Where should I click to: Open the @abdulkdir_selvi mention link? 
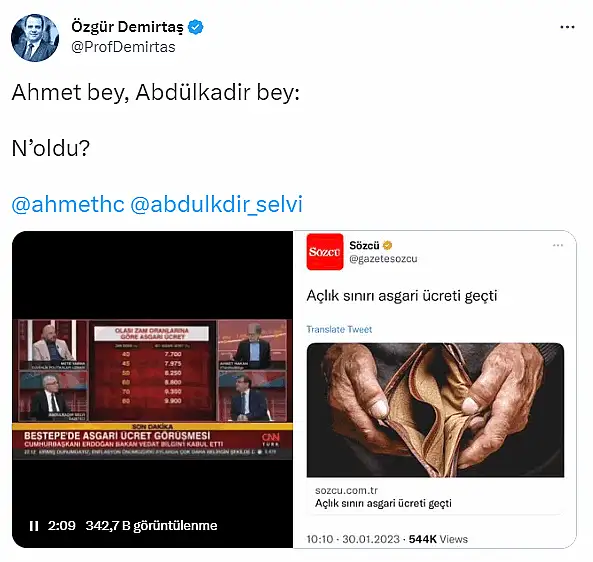coord(216,204)
